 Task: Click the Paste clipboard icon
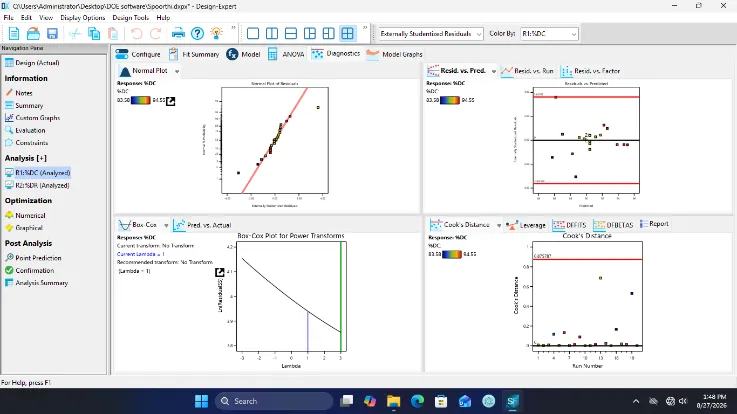(113, 33)
